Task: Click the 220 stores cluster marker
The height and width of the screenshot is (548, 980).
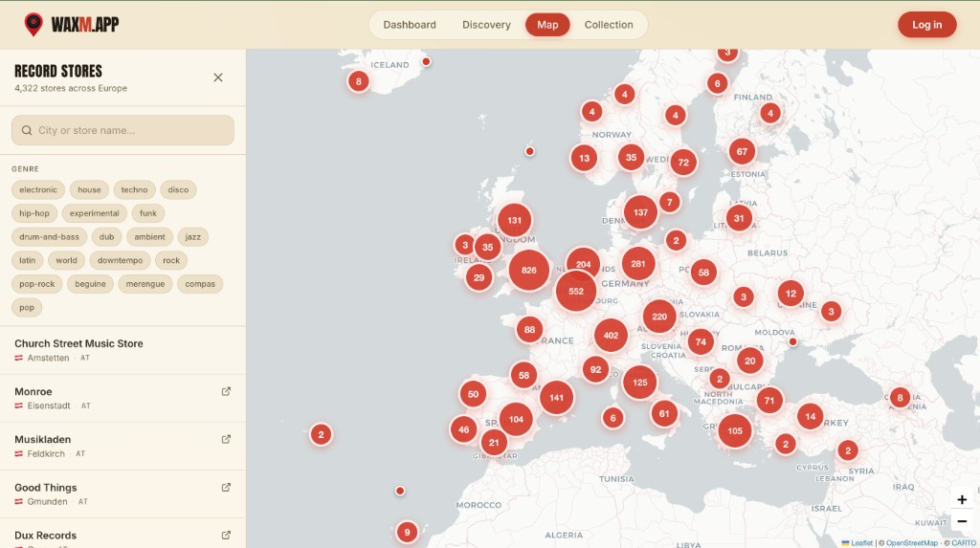Action: (x=659, y=317)
